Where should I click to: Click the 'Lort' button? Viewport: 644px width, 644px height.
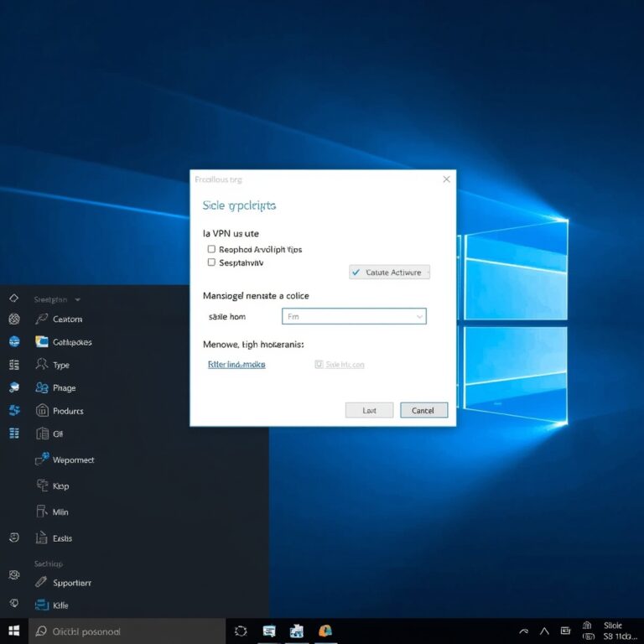pos(369,410)
